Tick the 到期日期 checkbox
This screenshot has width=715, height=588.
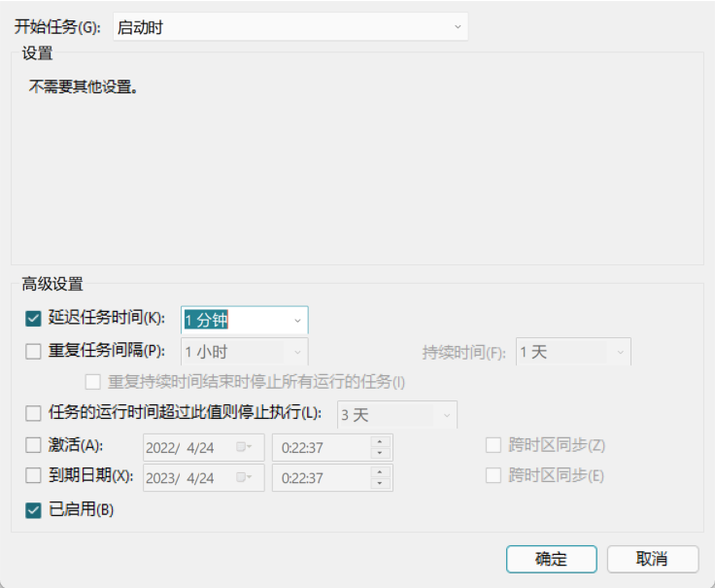click(x=33, y=475)
